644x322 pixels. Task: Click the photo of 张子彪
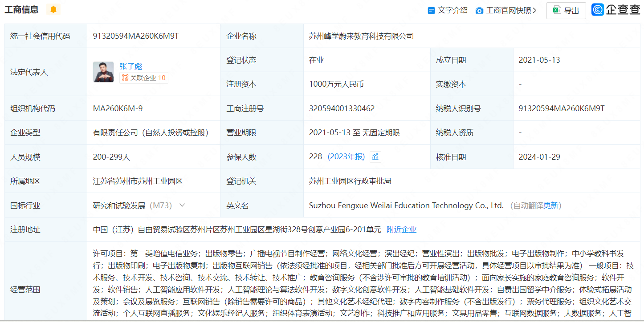click(103, 72)
